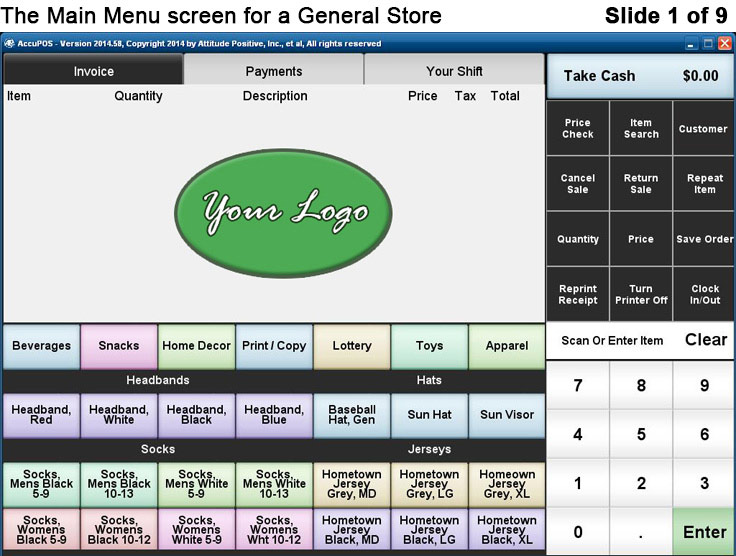736x556 pixels.
Task: Add Headband, Red item
Action: tap(41, 415)
